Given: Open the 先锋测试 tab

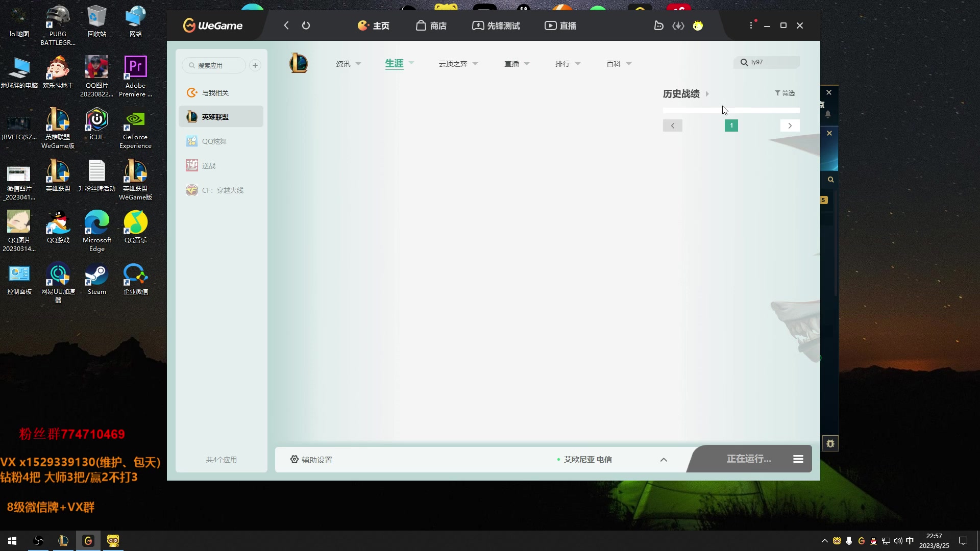Looking at the screenshot, I should point(496,26).
